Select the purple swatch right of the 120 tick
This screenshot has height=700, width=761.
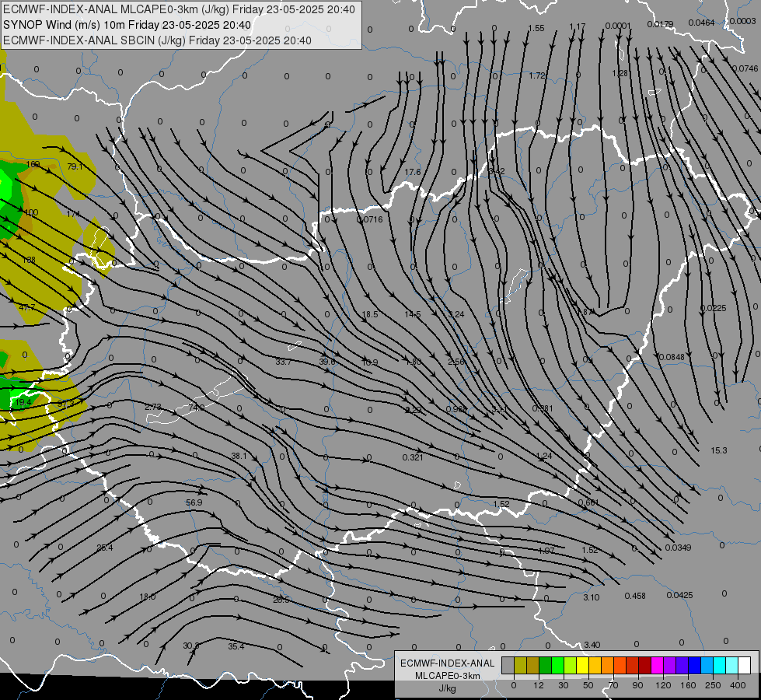tap(670, 666)
